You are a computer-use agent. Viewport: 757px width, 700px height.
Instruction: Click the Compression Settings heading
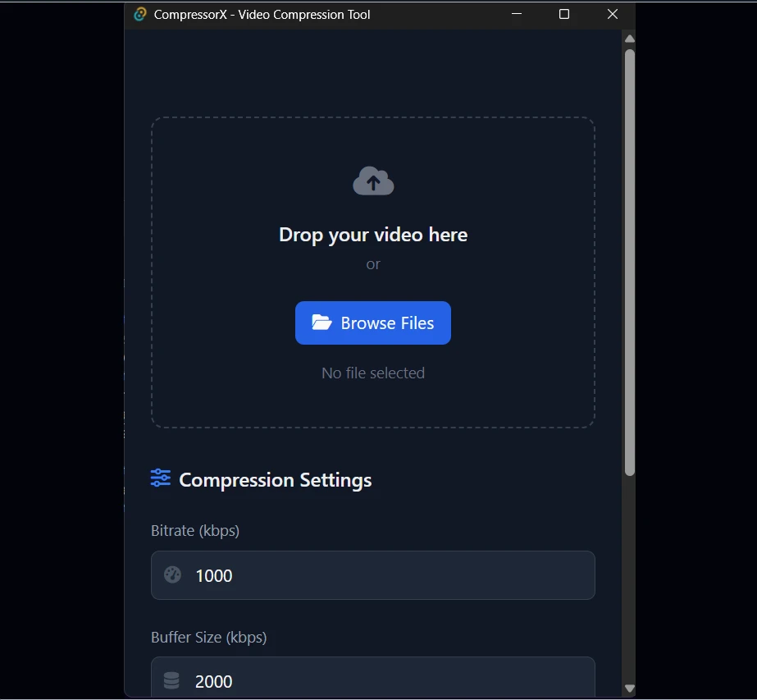(x=275, y=479)
